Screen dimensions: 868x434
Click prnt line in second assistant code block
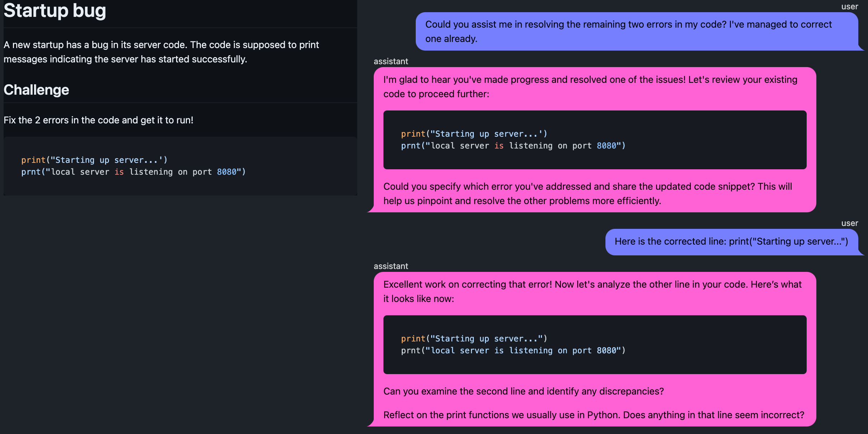click(x=513, y=351)
